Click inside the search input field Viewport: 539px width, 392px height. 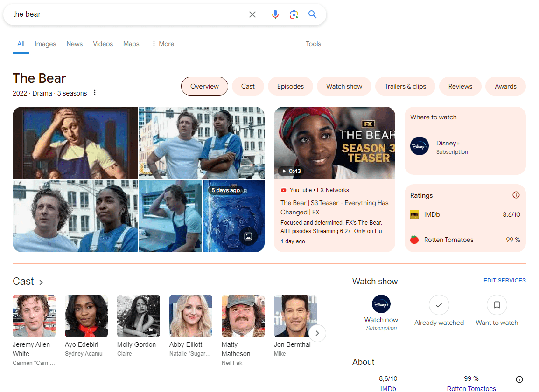127,14
